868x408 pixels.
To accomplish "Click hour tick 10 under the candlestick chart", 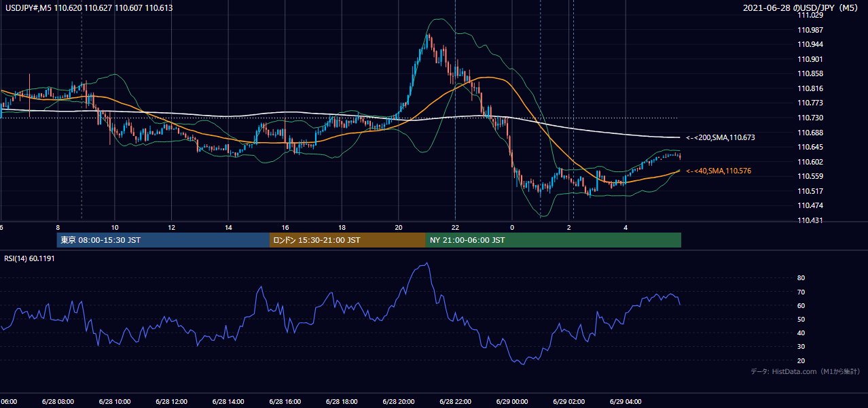I will 115,227.
